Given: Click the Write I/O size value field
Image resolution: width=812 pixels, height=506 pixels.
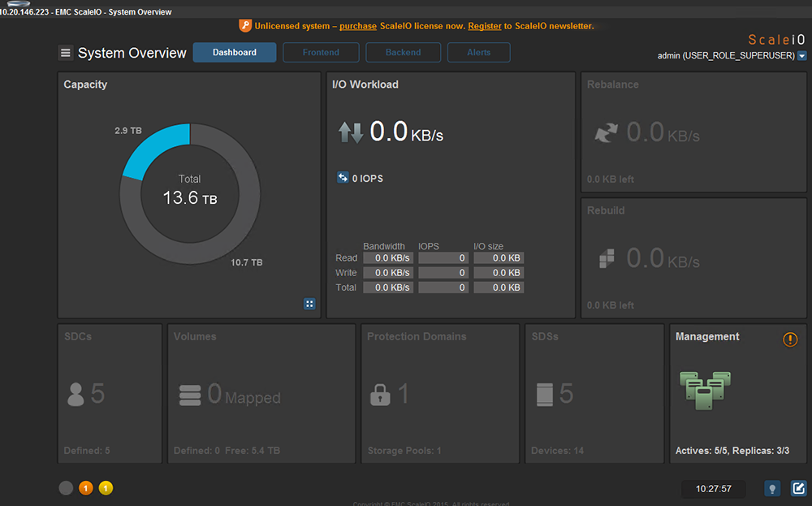Looking at the screenshot, I should [x=499, y=272].
